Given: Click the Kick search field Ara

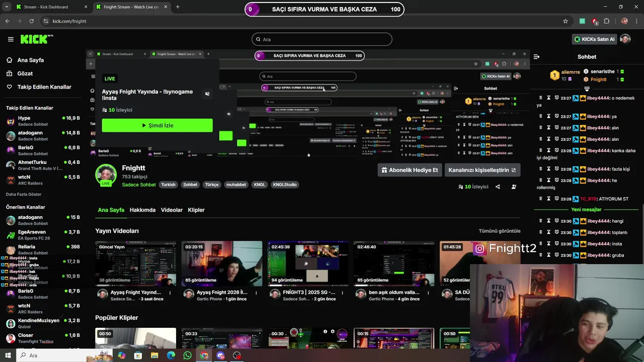Looking at the screenshot, I should point(322,39).
